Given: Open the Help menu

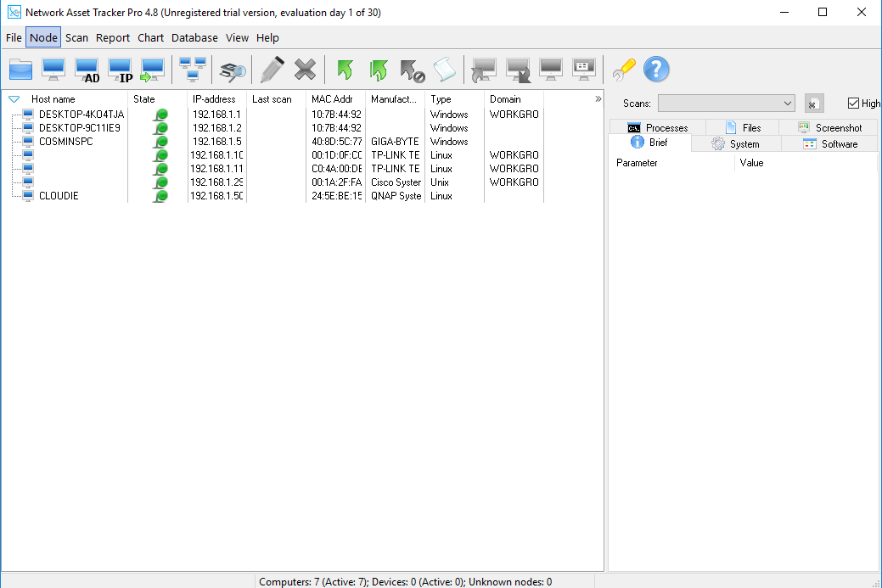Looking at the screenshot, I should [x=267, y=37].
